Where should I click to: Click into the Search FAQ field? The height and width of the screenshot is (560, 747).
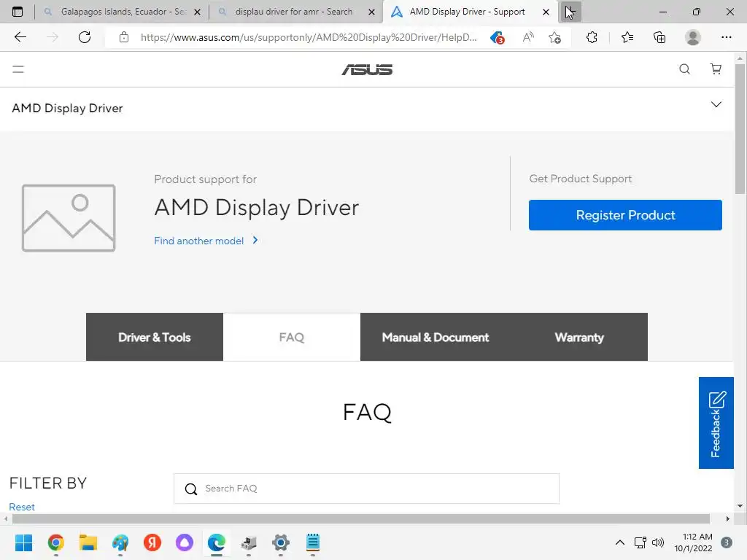pyautogui.click(x=366, y=489)
